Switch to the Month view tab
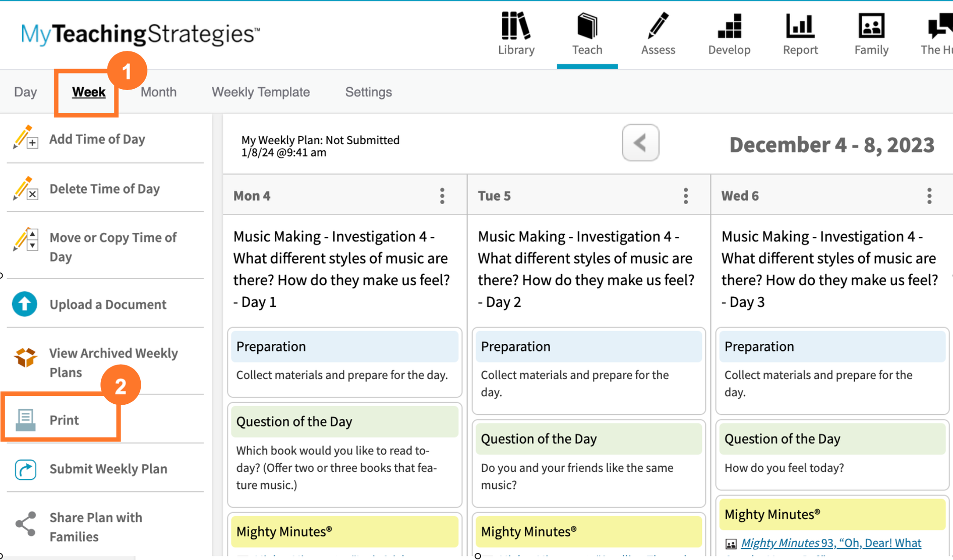The width and height of the screenshot is (953, 560). pyautogui.click(x=158, y=92)
